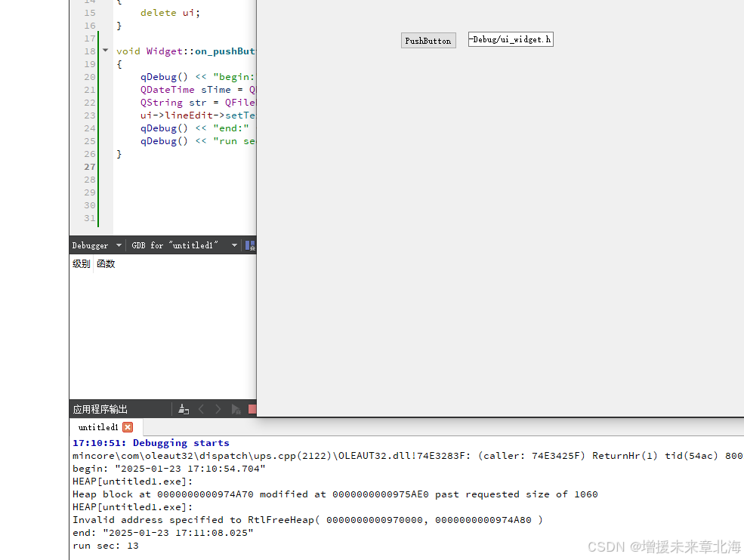Stop the running program with red square
This screenshot has width=744, height=560.
tap(252, 409)
